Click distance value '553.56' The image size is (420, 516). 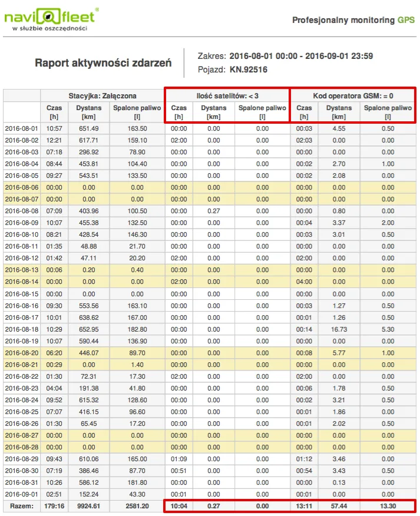[x=88, y=306]
